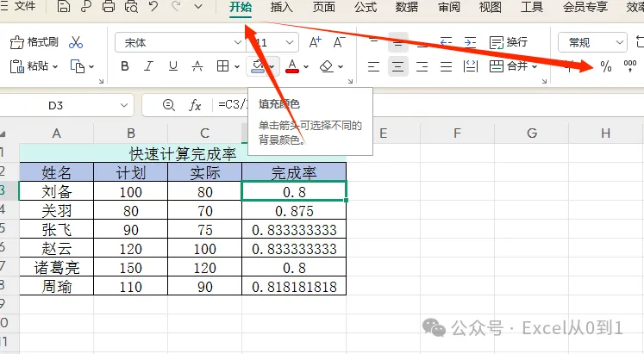This screenshot has height=354, width=644.
Task: Switch to the 页面 tab
Action: tap(323, 7)
